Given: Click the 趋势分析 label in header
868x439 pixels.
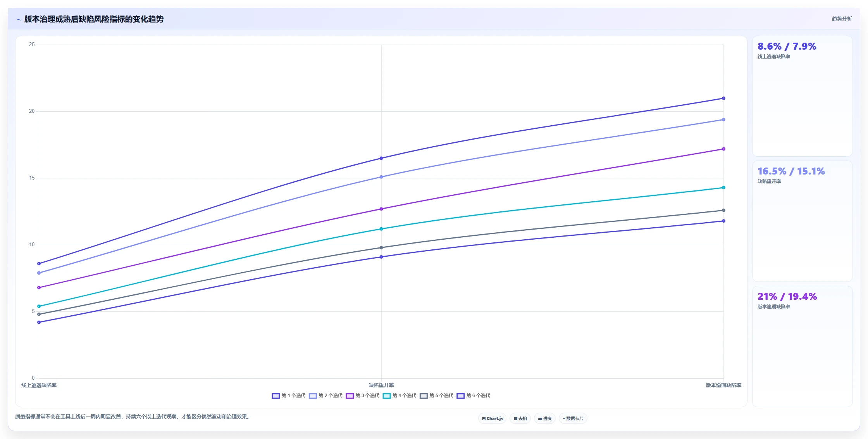Looking at the screenshot, I should click(842, 19).
